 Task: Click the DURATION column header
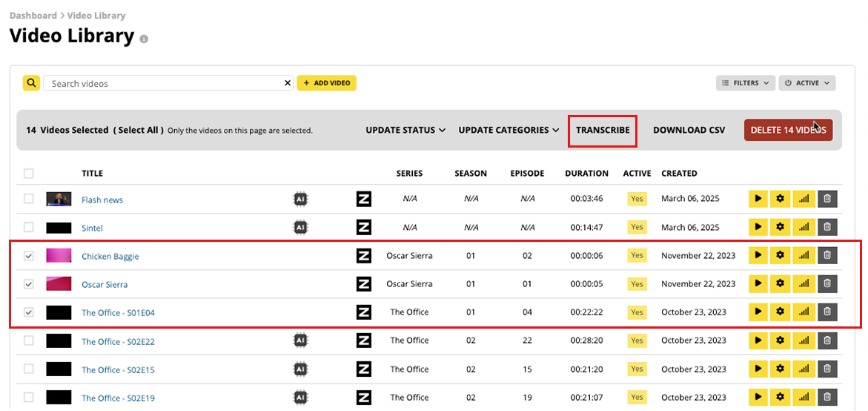point(587,174)
